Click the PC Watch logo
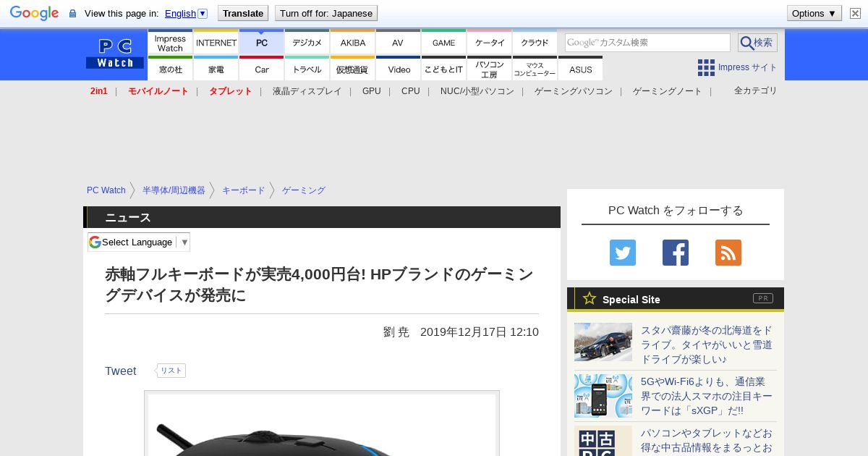 point(115,54)
